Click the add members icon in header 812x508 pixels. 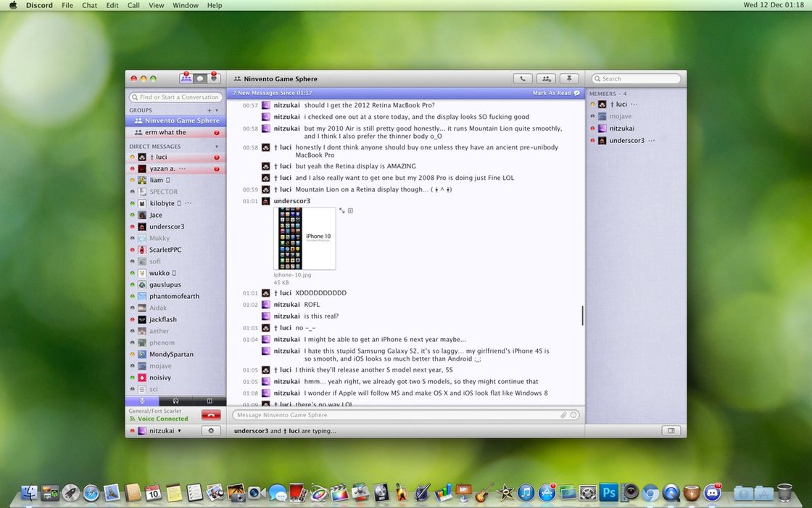click(x=546, y=78)
